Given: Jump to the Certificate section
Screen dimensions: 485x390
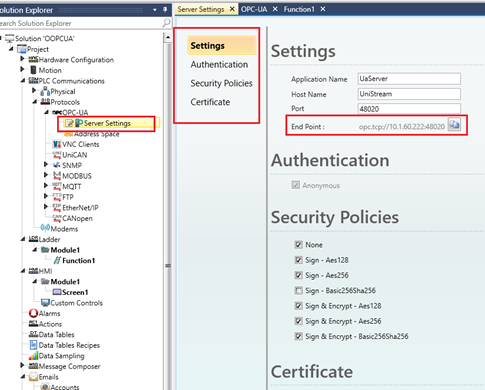Looking at the screenshot, I should click(210, 102).
